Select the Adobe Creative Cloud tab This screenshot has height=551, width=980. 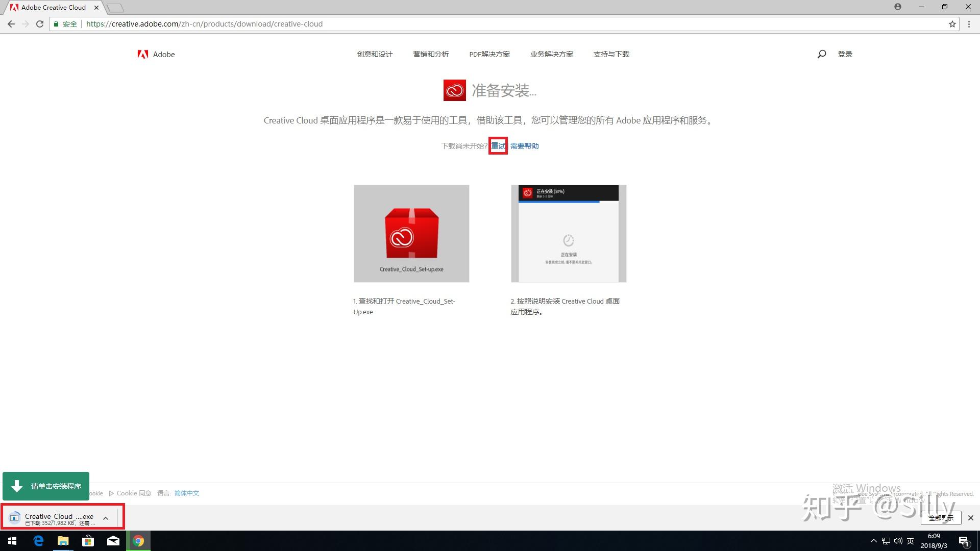point(54,8)
